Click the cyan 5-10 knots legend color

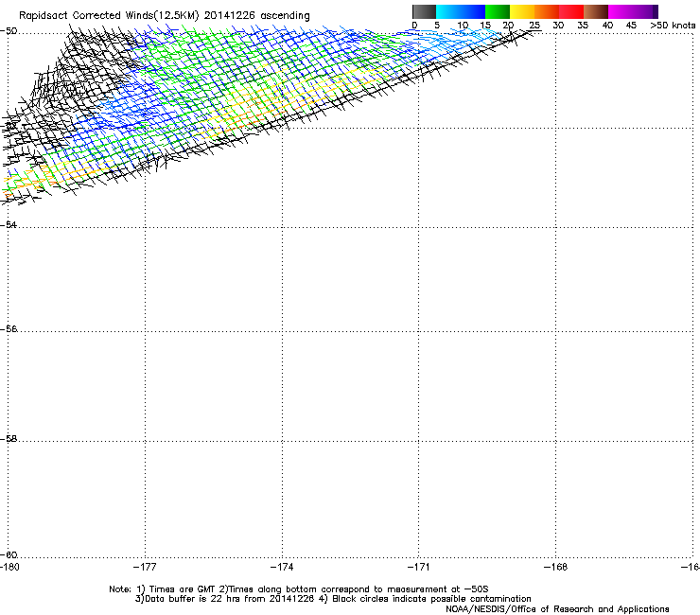[448, 11]
